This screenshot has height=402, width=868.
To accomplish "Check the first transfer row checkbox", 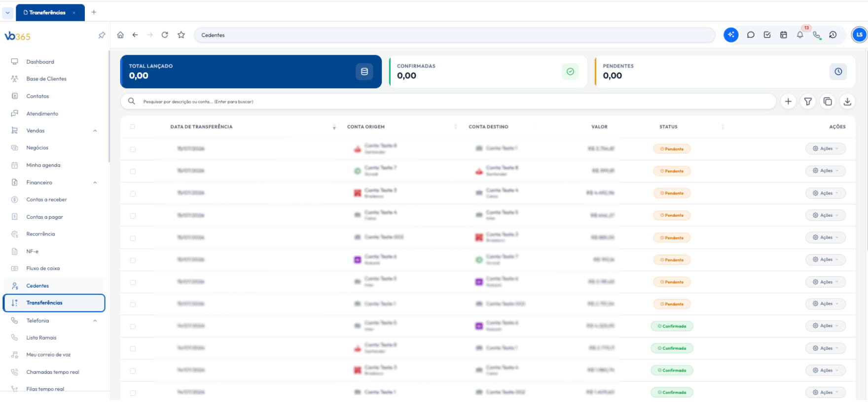I will (133, 149).
